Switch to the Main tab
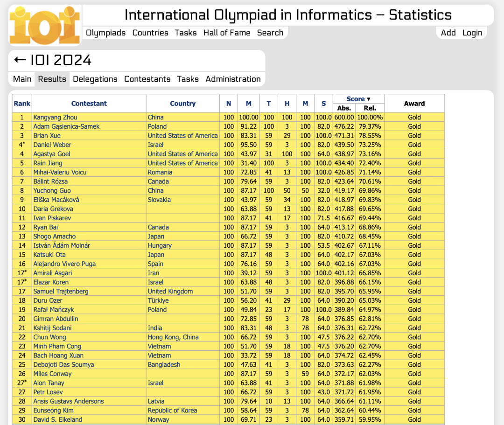Screen dimensions: 504x425 (x=22, y=79)
